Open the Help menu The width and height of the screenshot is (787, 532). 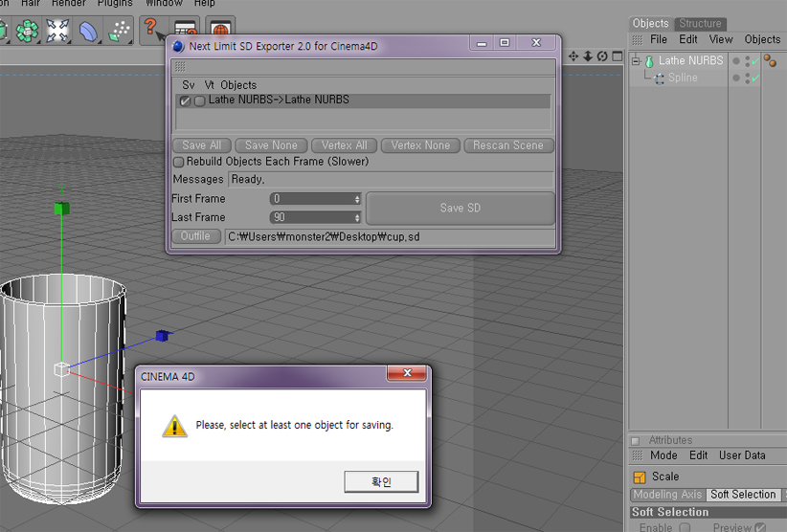[204, 3]
